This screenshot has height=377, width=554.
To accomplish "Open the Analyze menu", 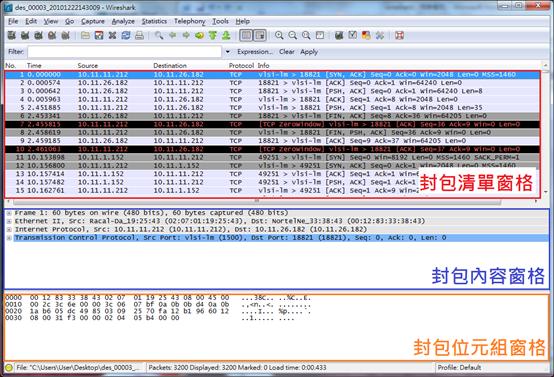I will [123, 21].
